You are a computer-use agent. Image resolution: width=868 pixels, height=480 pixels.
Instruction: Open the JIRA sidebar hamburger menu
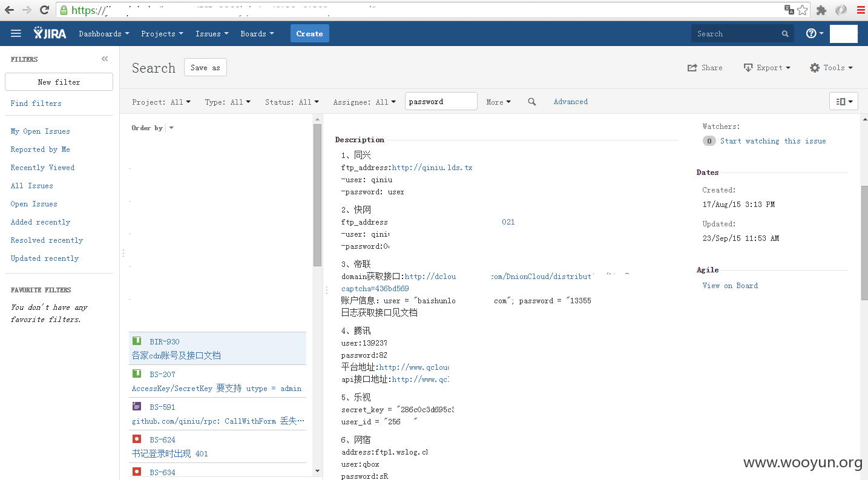pos(16,34)
